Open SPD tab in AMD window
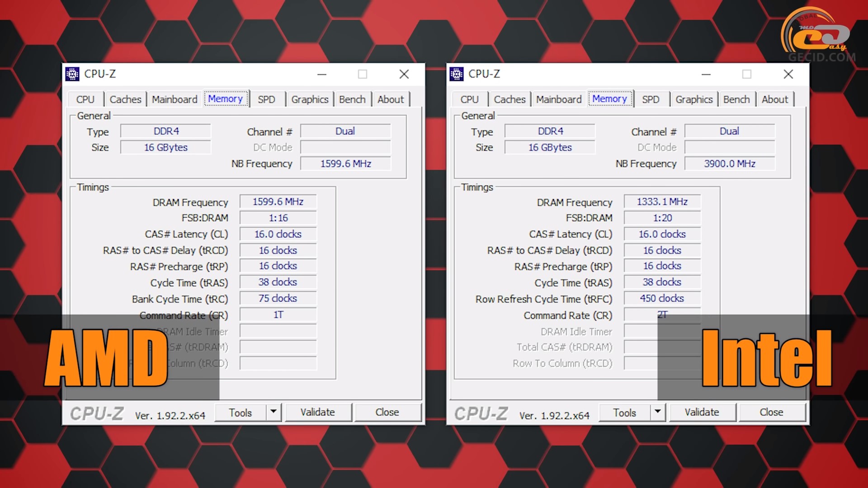This screenshot has height=488, width=868. (x=267, y=99)
